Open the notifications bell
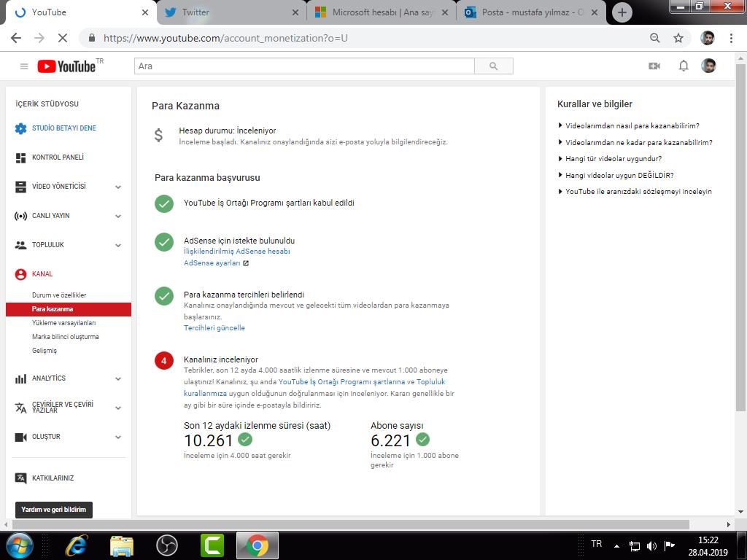Screen dimensions: 747x560 click(x=683, y=66)
